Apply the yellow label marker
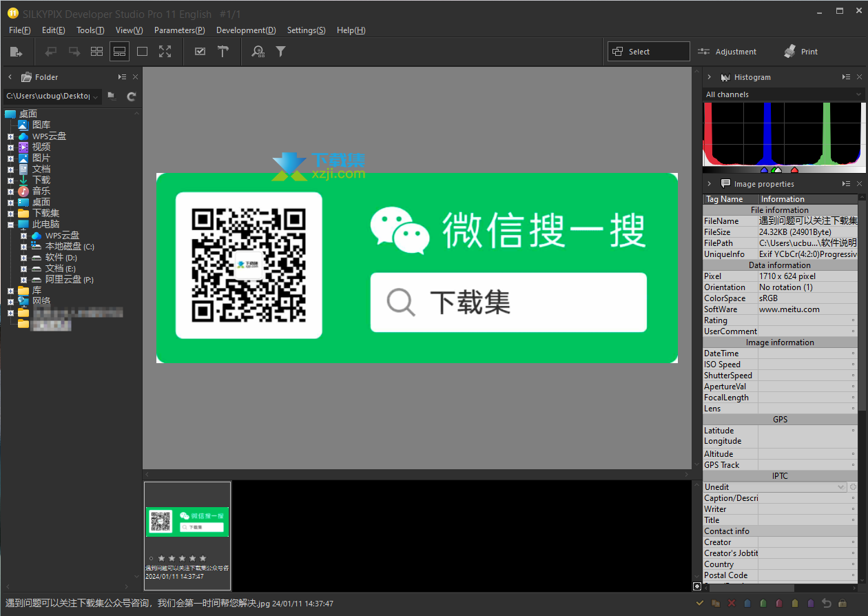 tap(795, 604)
